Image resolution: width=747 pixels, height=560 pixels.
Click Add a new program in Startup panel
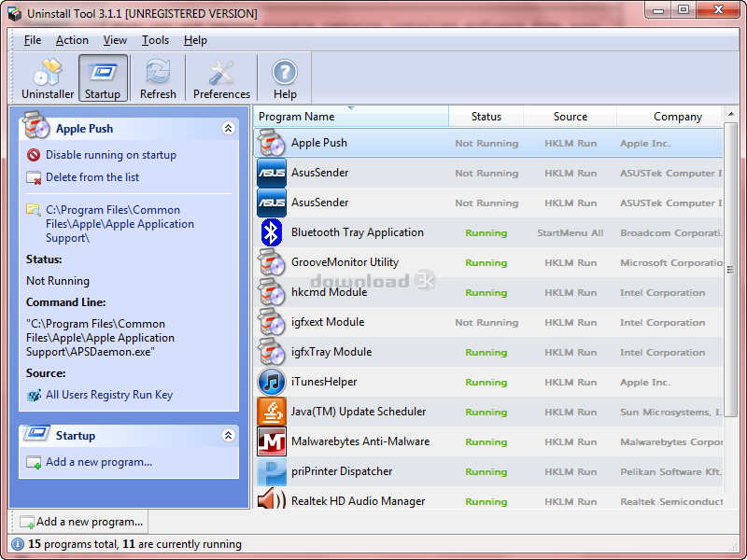click(x=99, y=462)
